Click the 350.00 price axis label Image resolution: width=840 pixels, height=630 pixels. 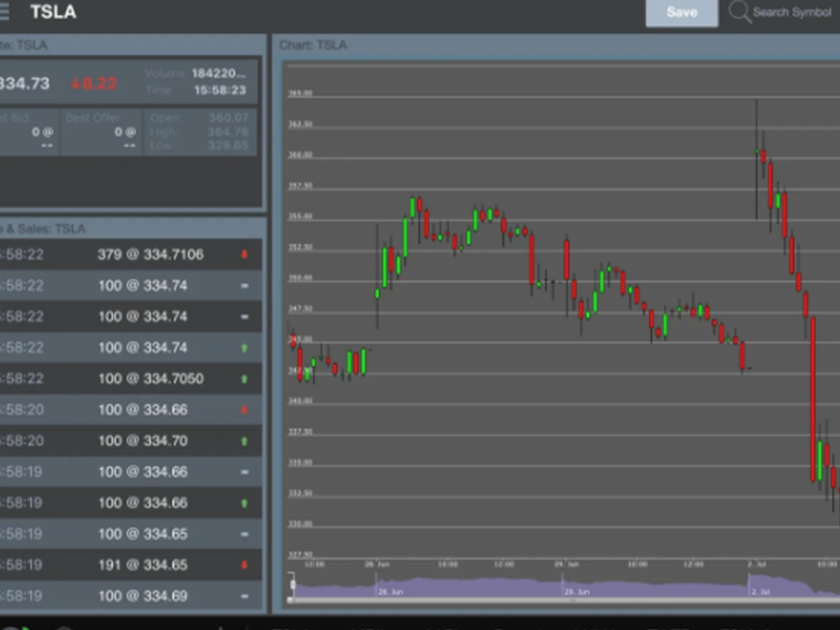click(x=300, y=278)
